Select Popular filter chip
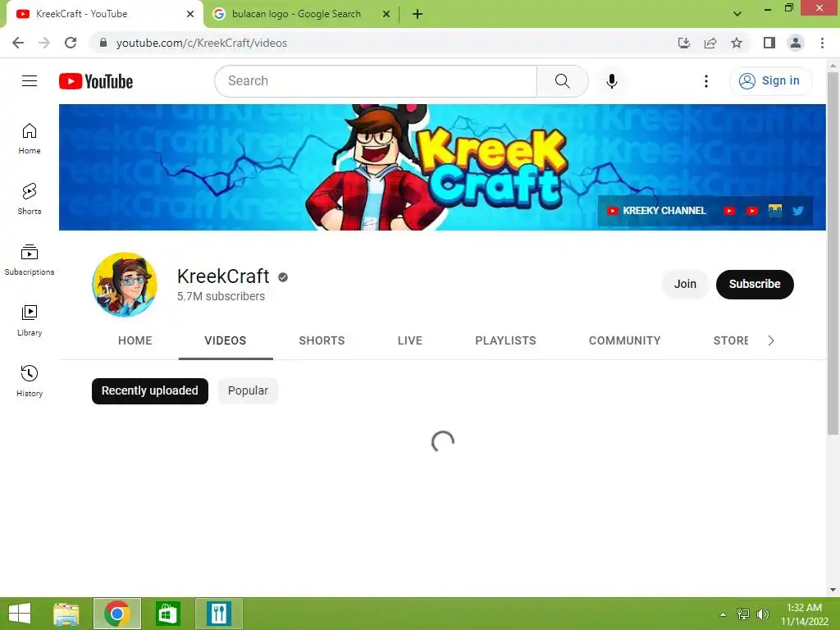Viewport: 840px width, 630px height. coord(248,390)
